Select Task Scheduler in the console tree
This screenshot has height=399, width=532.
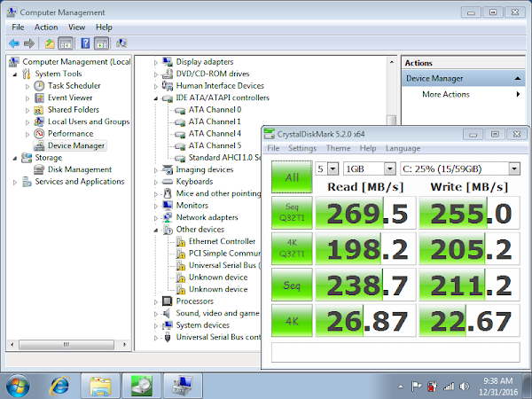tap(74, 86)
